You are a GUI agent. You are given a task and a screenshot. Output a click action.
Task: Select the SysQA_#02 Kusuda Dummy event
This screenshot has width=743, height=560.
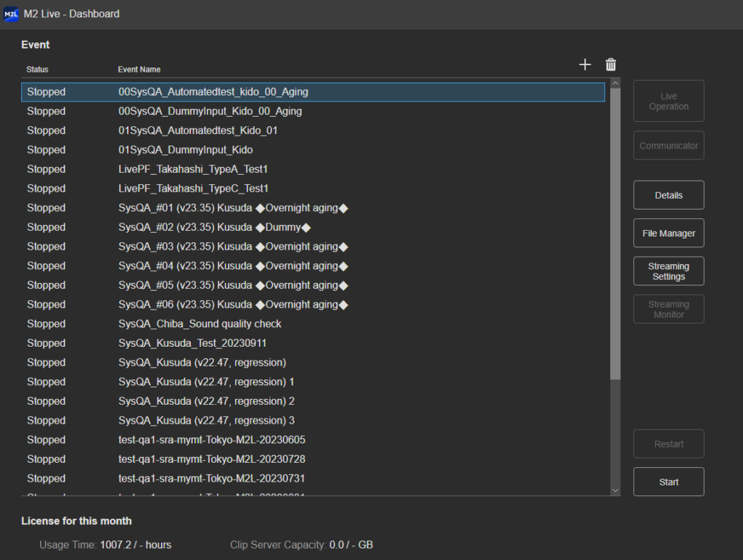tap(214, 227)
